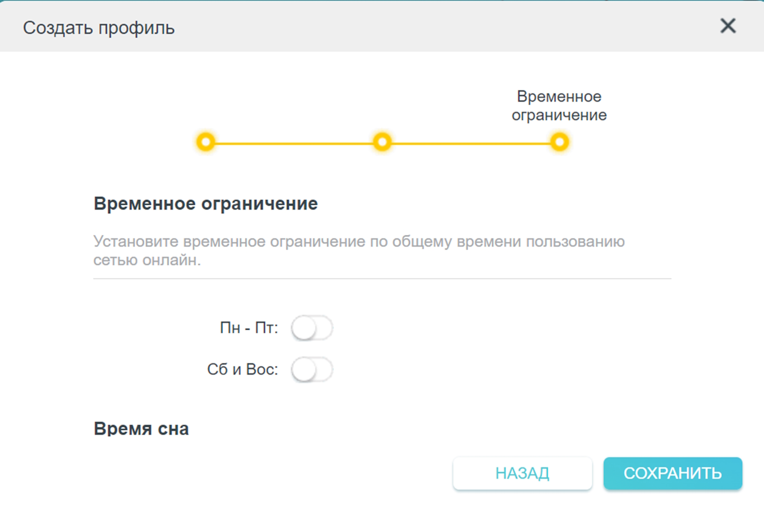This screenshot has width=764, height=532.
Task: Click the third step circle under Временное ограничение
Action: pyautogui.click(x=559, y=142)
